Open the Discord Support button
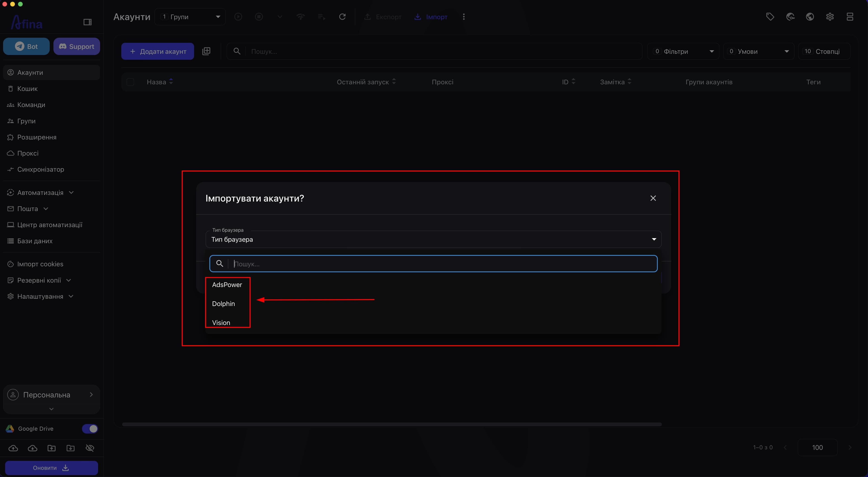The image size is (868, 477). 76,47
